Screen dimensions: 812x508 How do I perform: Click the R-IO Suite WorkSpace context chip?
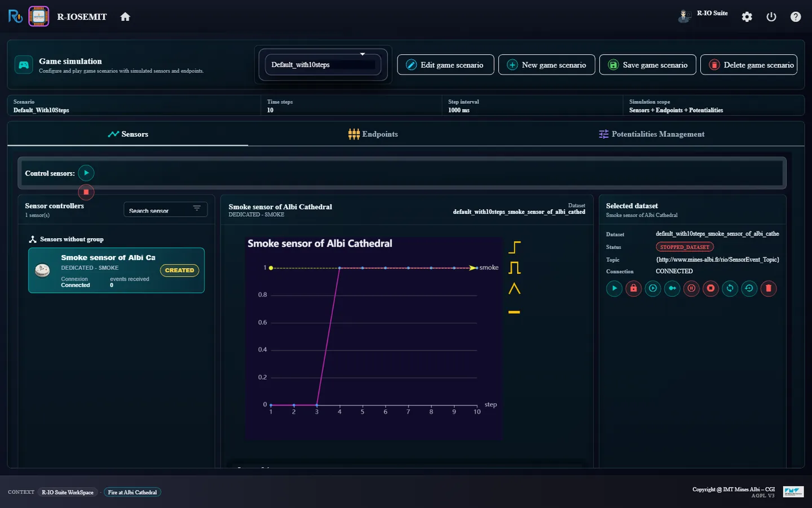pos(68,492)
